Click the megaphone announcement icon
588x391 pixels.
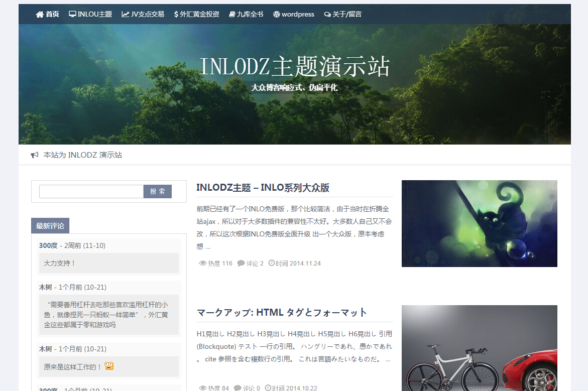point(35,155)
